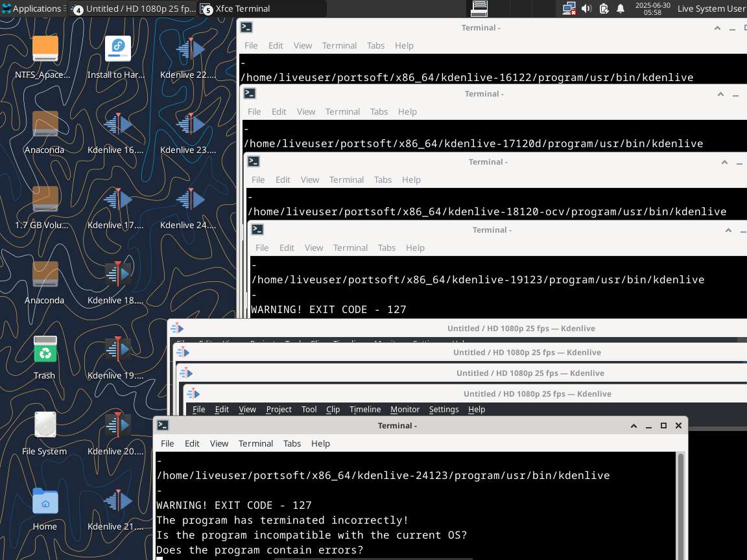
Task: Expand the Settings menu in Kdenlive
Action: (x=444, y=409)
